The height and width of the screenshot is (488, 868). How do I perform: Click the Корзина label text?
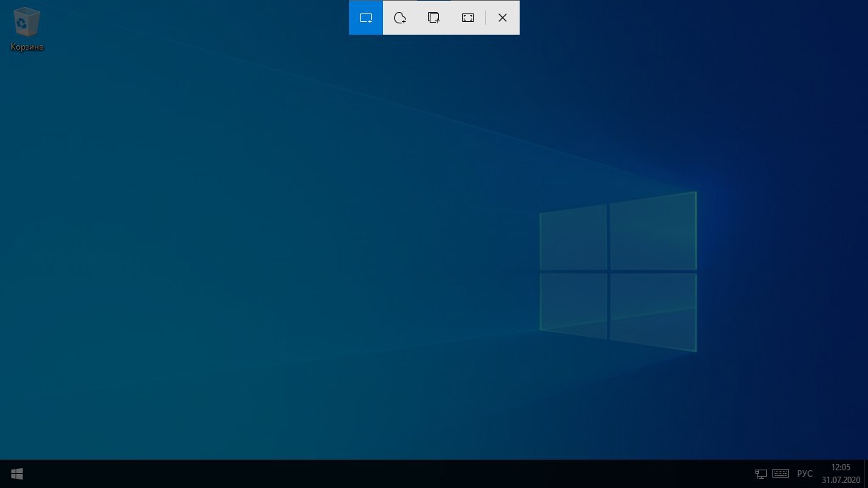point(27,47)
